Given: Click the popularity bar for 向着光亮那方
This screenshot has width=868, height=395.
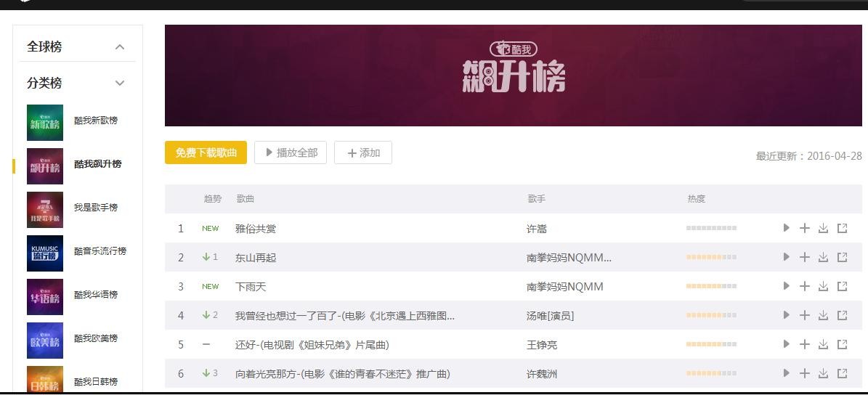Looking at the screenshot, I should coord(711,373).
